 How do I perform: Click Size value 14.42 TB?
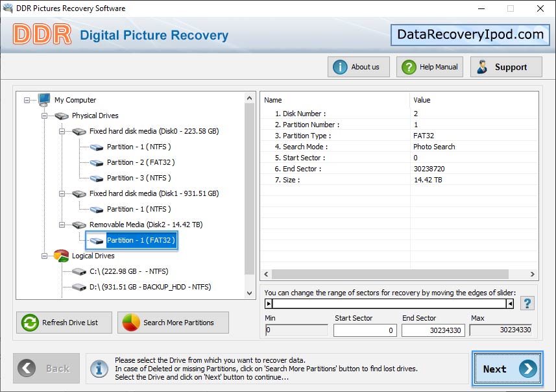428,180
